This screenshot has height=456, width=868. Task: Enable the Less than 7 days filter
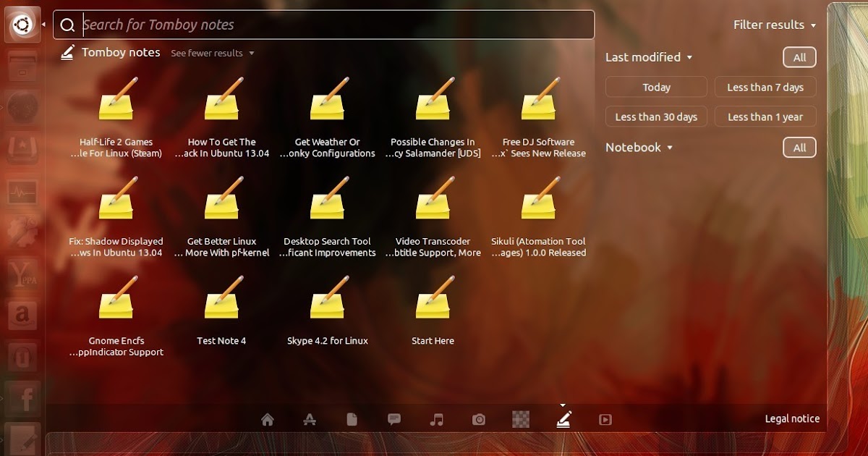[765, 87]
